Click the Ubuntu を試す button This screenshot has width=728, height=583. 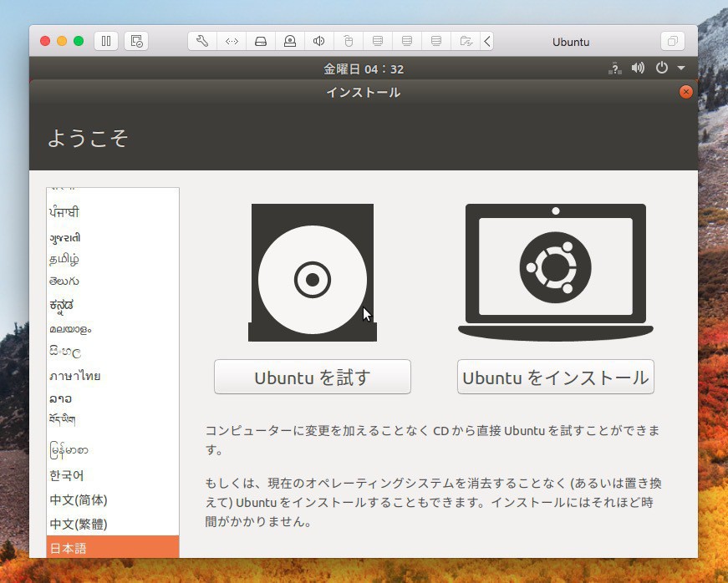tap(312, 377)
